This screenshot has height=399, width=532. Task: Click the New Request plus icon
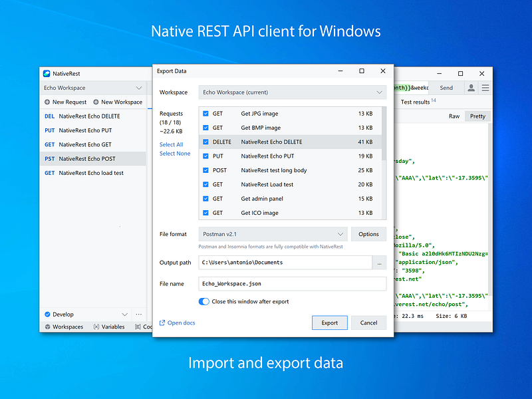[x=47, y=102]
